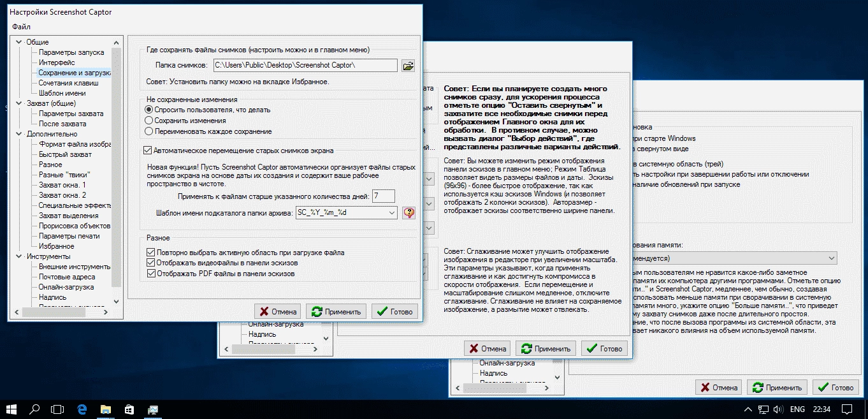The height and width of the screenshot is (419, 868).
Task: Click Отмена in the middle window
Action: point(488,349)
